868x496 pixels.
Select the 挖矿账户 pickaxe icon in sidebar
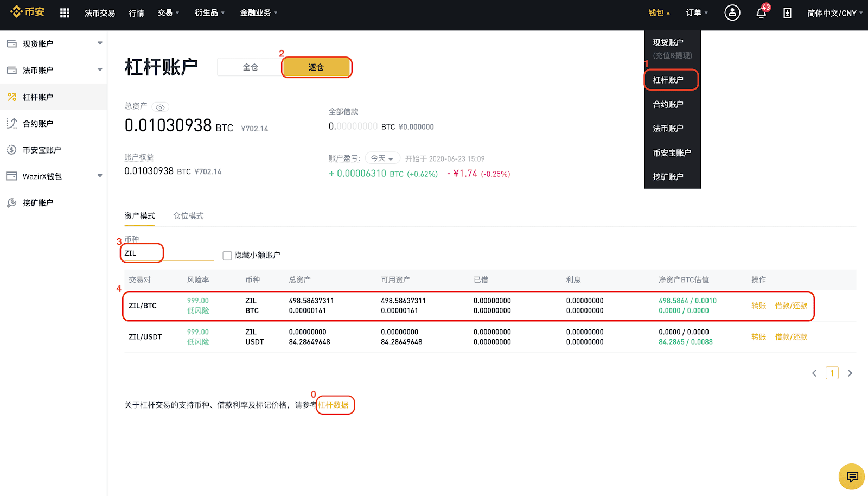point(11,202)
